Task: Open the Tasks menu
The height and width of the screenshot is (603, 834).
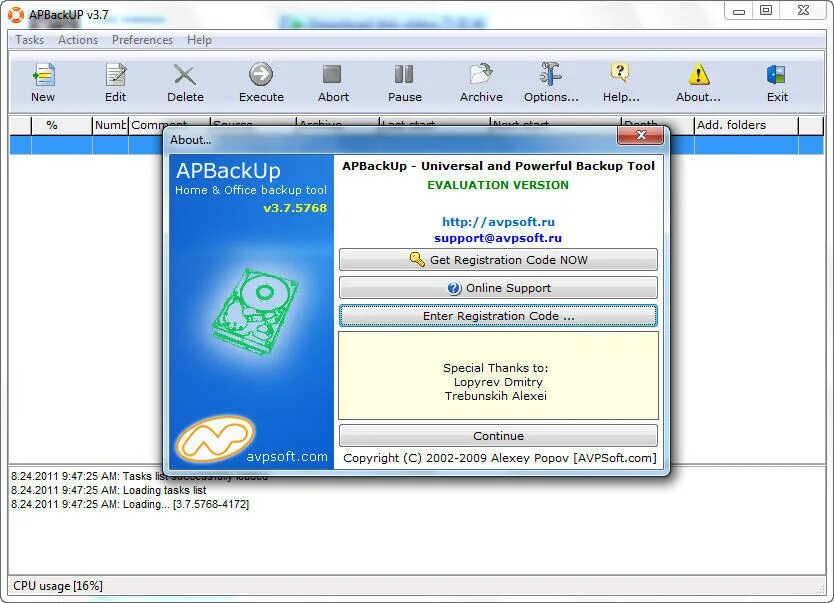Action: tap(30, 40)
